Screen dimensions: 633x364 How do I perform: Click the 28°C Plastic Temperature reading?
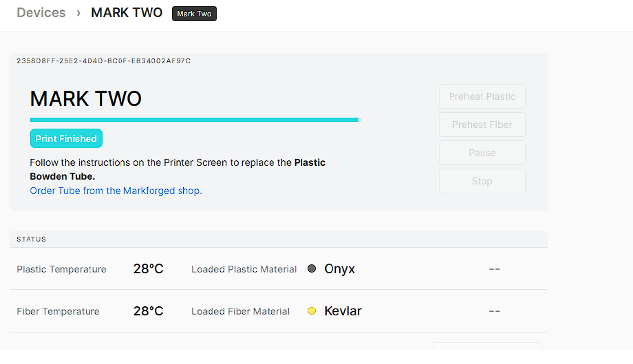point(148,268)
